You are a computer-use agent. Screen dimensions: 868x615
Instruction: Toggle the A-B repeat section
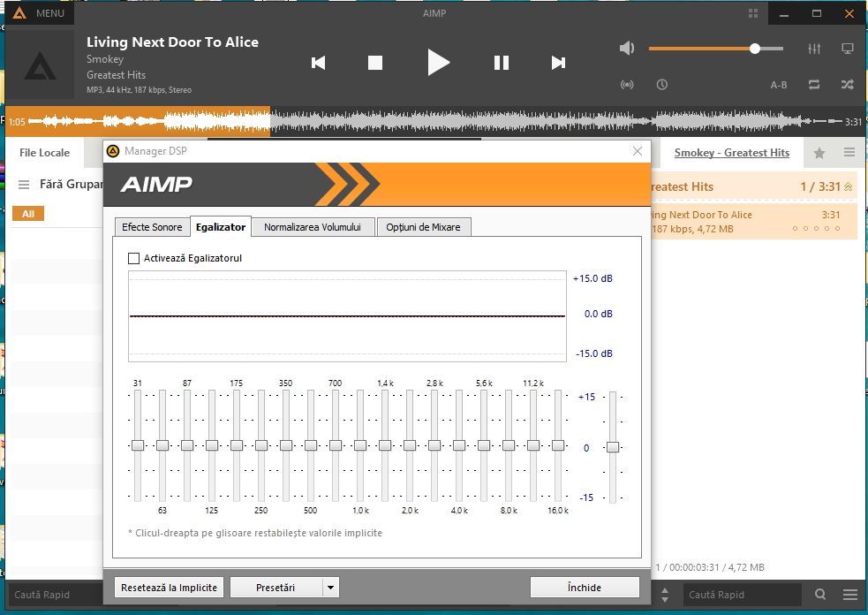pos(779,85)
